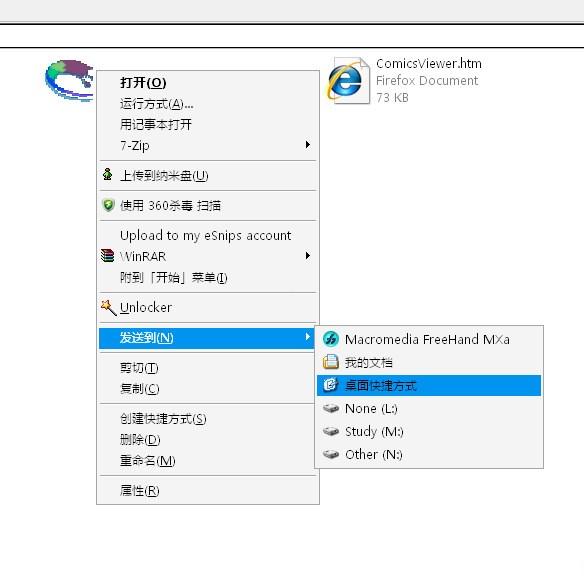Click the ComicsViewer.htm file name
Screen dimensions: 584x582
429,64
